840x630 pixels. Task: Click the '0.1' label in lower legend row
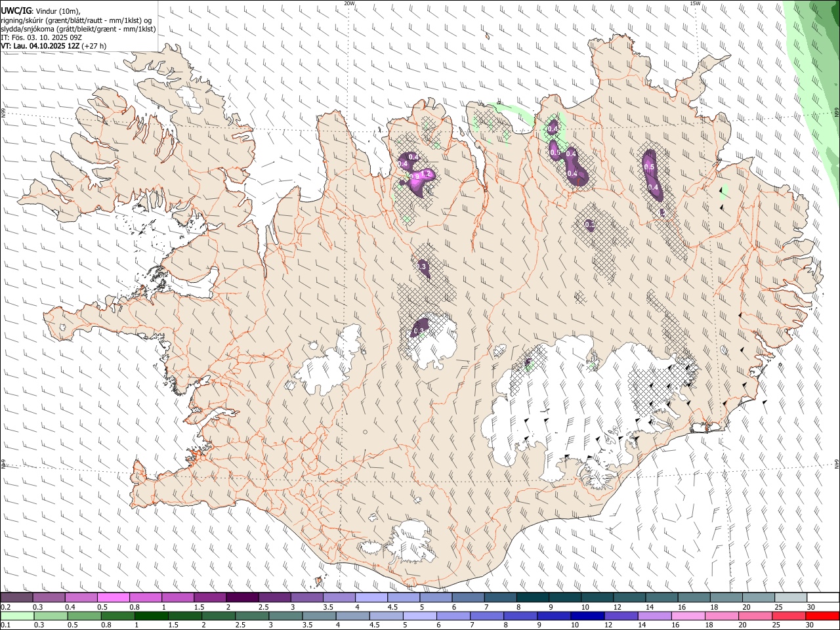(5, 625)
